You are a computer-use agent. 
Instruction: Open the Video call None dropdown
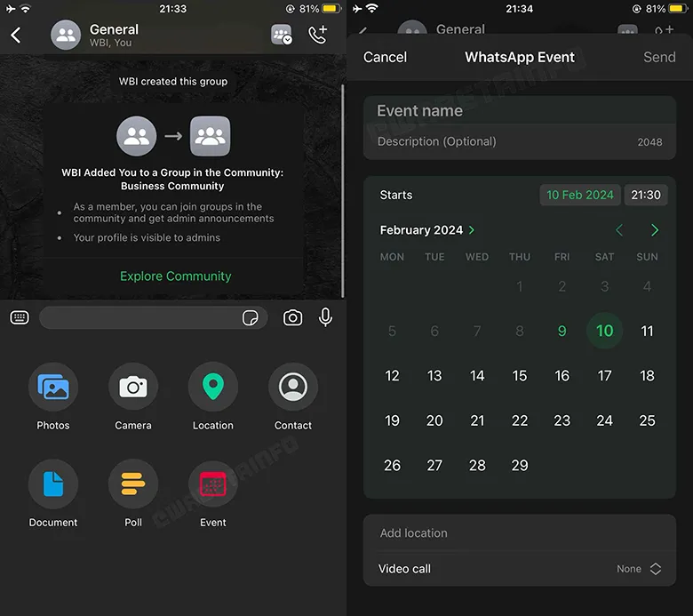coord(639,569)
